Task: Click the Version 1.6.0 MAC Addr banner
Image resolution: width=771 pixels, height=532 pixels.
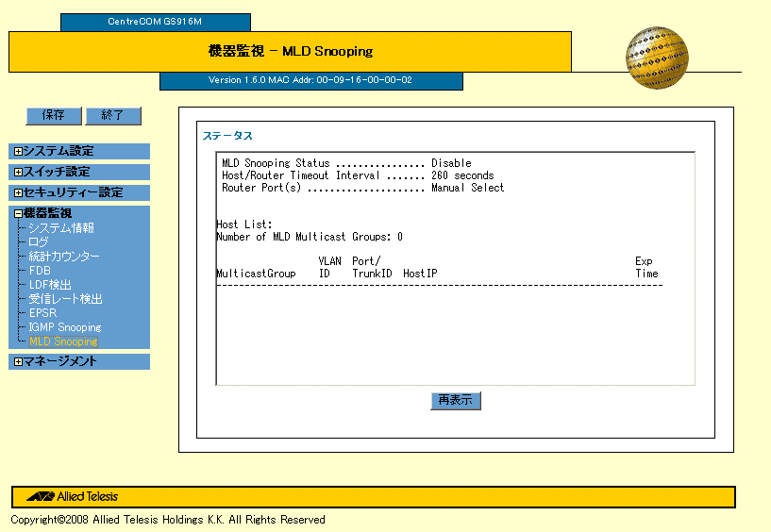Action: click(310, 80)
